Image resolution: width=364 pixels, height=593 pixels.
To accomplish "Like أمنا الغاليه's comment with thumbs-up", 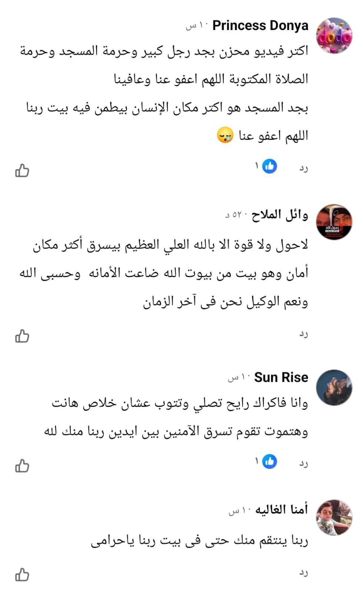I will tap(22, 575).
